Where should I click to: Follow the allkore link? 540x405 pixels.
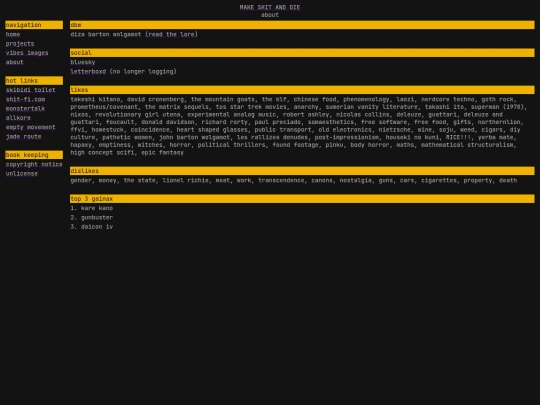18,118
